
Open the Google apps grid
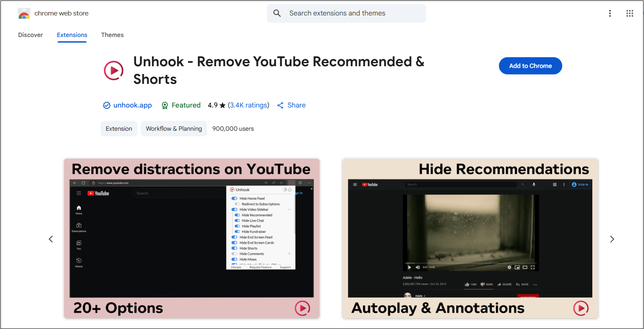pyautogui.click(x=630, y=13)
